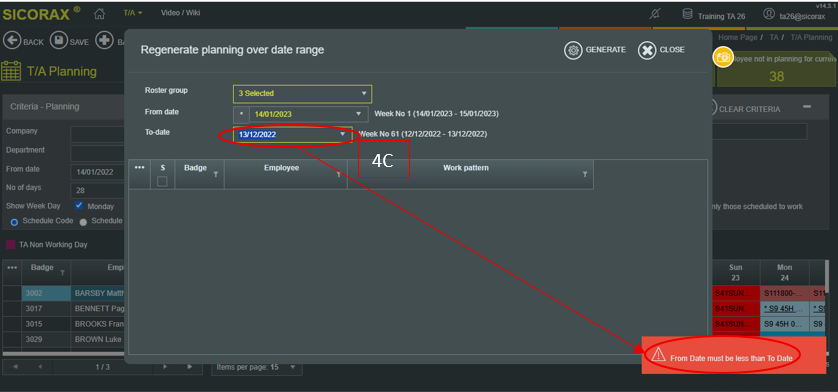Click the BACK arrow icon
Image resolution: width=838 pixels, height=392 pixels.
(x=12, y=41)
